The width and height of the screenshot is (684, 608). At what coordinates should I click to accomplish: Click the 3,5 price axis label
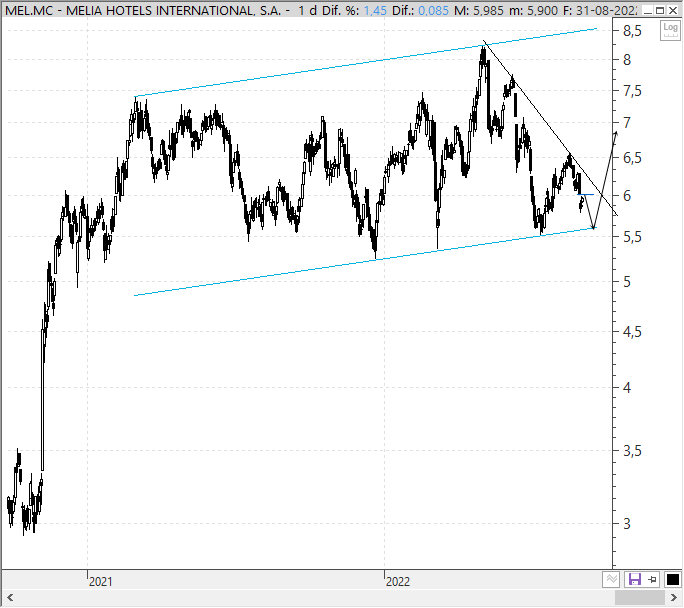coord(632,451)
